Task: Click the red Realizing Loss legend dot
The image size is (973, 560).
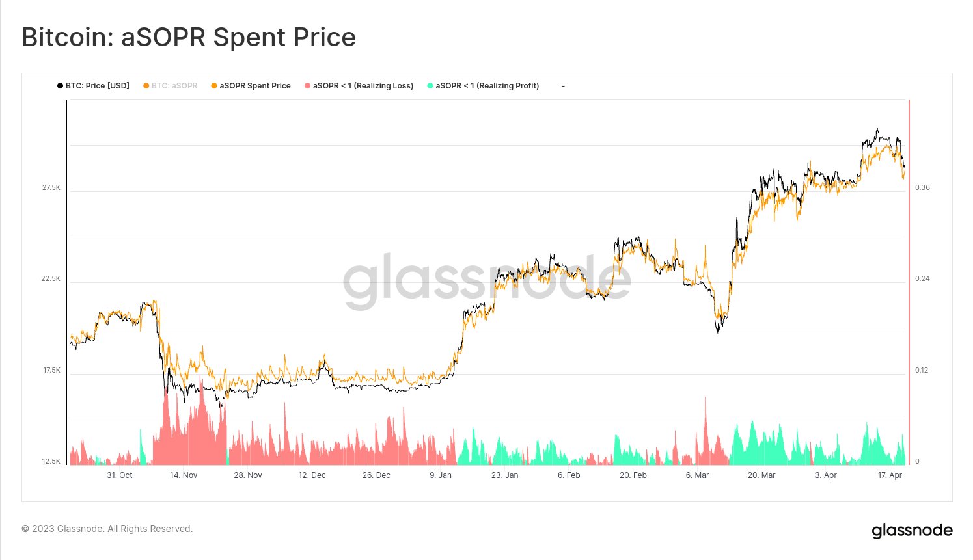Action: coord(307,86)
